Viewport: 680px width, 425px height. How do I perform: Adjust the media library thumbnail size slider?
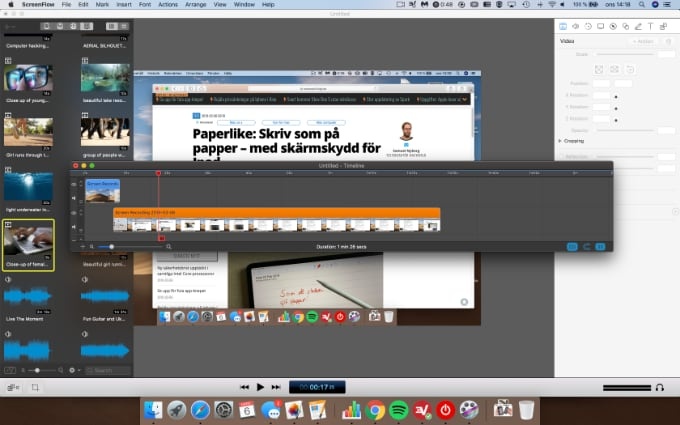(x=42, y=370)
